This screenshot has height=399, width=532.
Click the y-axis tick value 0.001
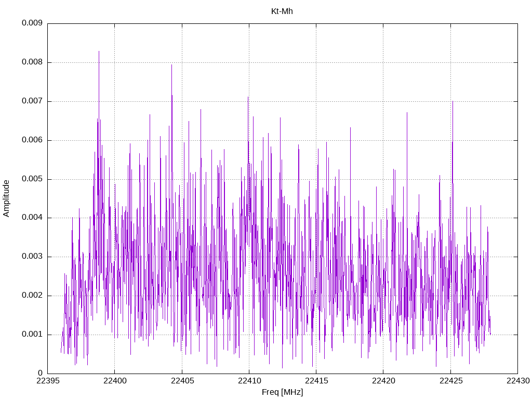[32, 334]
